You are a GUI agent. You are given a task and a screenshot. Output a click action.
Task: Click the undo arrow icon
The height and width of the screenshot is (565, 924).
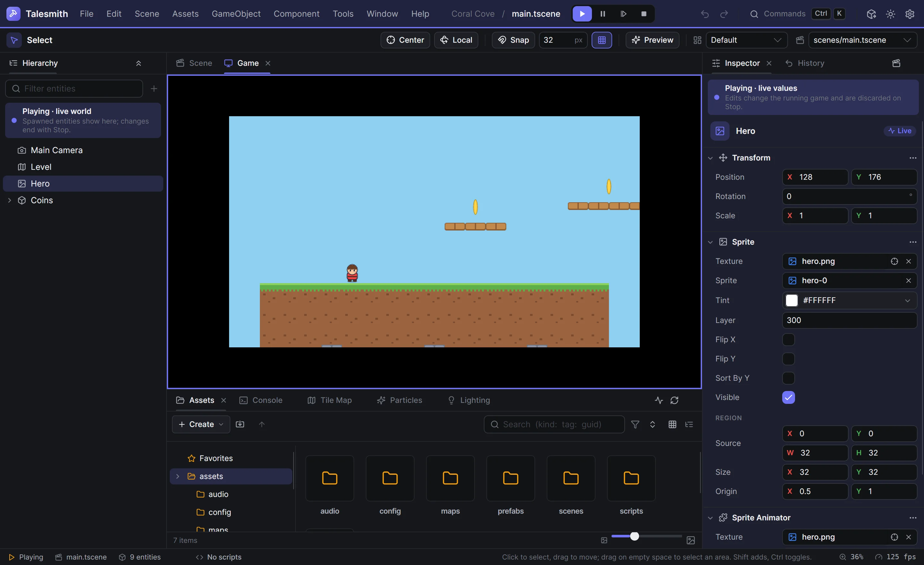coord(705,14)
